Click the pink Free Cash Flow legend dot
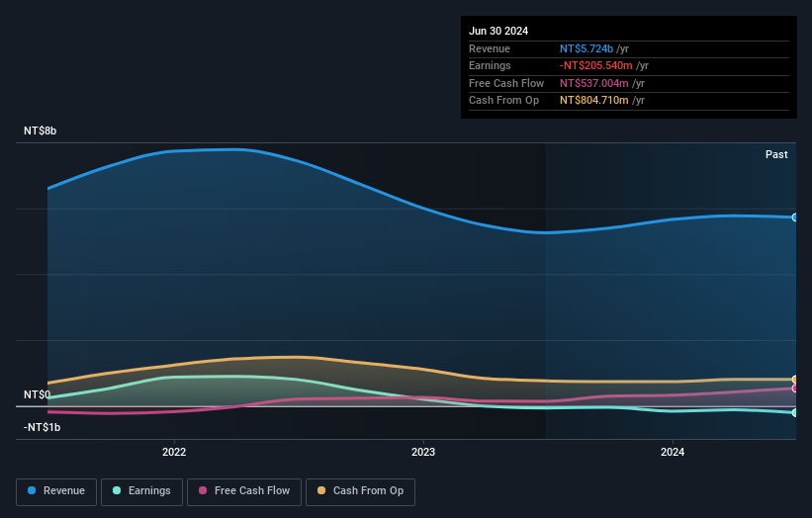Screen dimensions: 812x518 point(203,490)
